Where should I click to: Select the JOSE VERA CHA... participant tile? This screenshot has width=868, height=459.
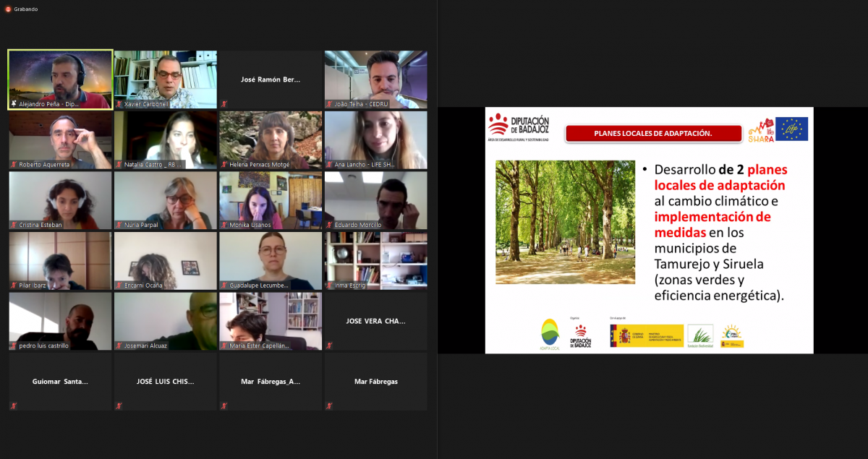(x=376, y=321)
